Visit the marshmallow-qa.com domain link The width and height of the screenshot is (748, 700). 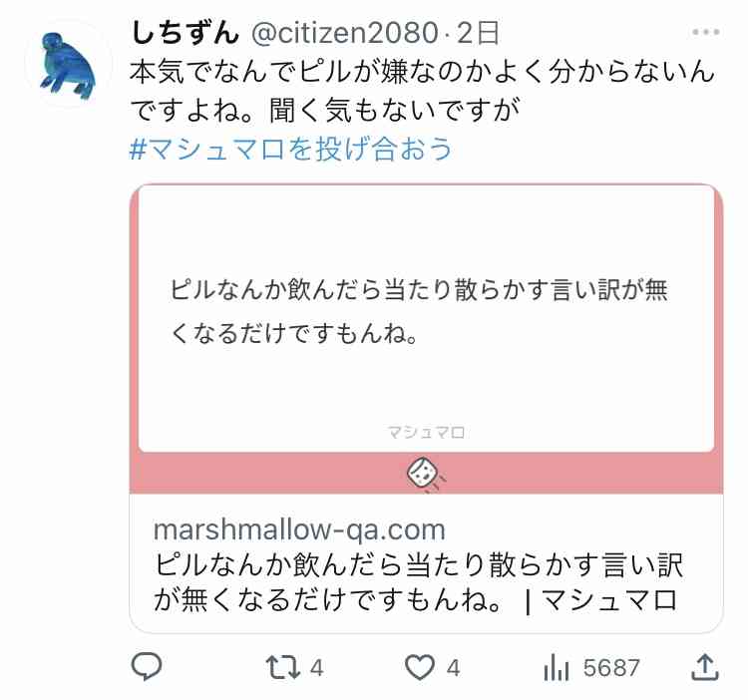[299, 529]
